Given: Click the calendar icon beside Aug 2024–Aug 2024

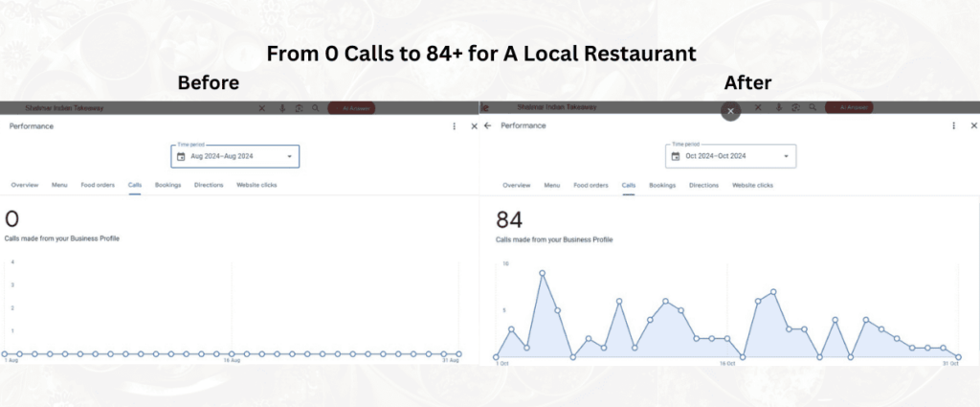Looking at the screenshot, I should pos(181,156).
